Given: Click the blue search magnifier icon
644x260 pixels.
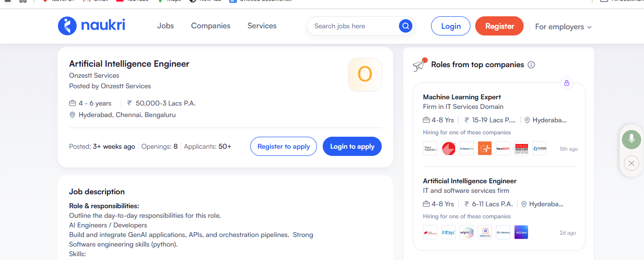Looking at the screenshot, I should tap(405, 26).
